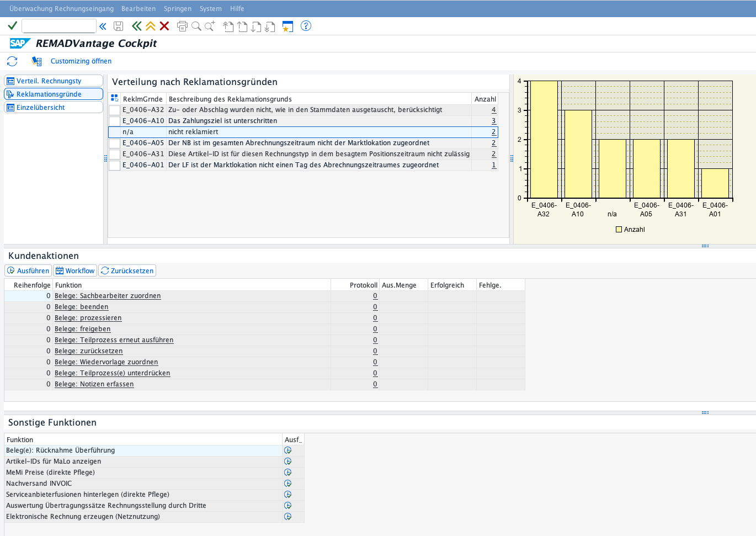Select row checkbox for E_0406-A32
This screenshot has height=536, width=756.
[114, 110]
